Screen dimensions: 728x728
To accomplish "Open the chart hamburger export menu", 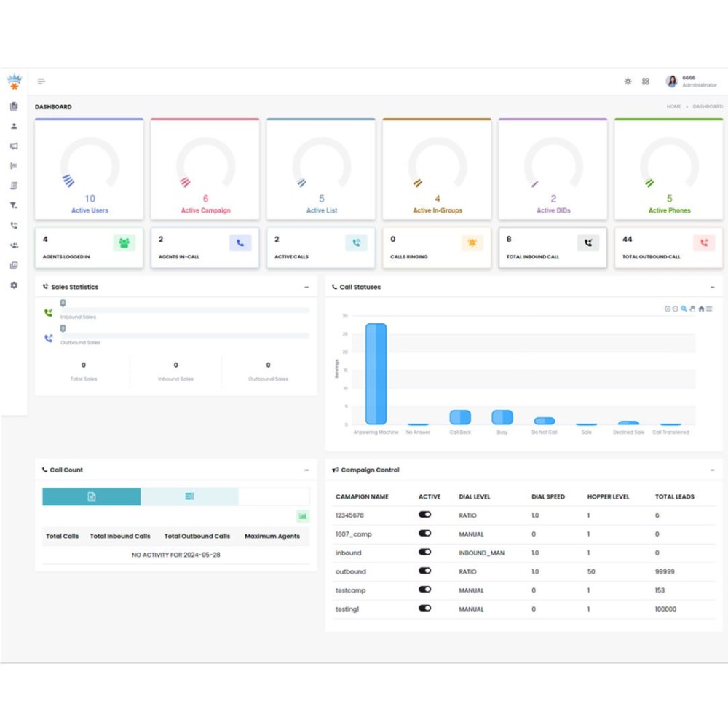I will (709, 309).
